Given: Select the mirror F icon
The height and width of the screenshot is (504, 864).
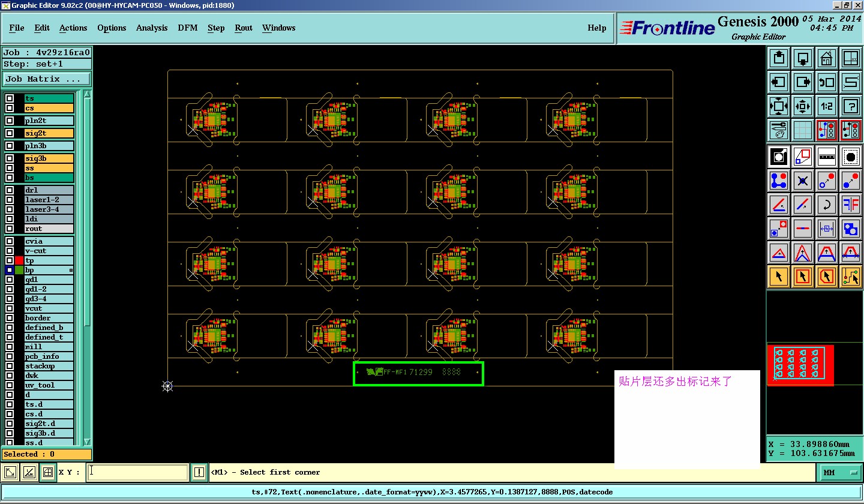Looking at the screenshot, I should (x=850, y=205).
